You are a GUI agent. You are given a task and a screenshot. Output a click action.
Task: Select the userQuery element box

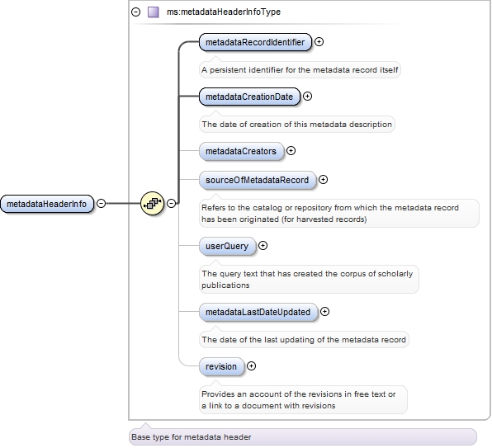227,246
